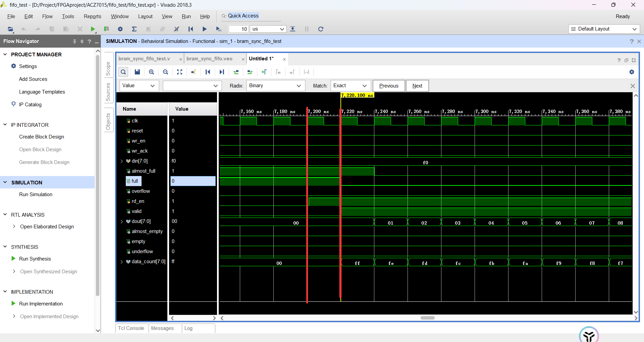Switch to bram_sync_fifo_test.v tab

(x=144, y=59)
